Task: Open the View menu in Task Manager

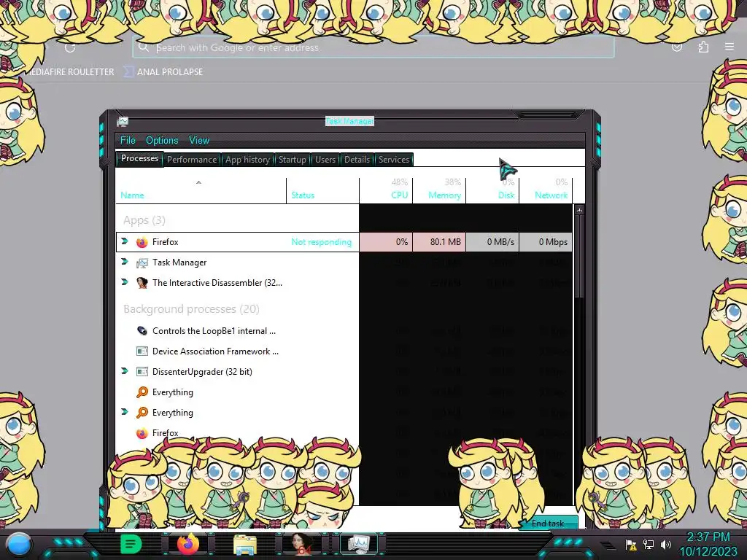Action: pyautogui.click(x=199, y=141)
